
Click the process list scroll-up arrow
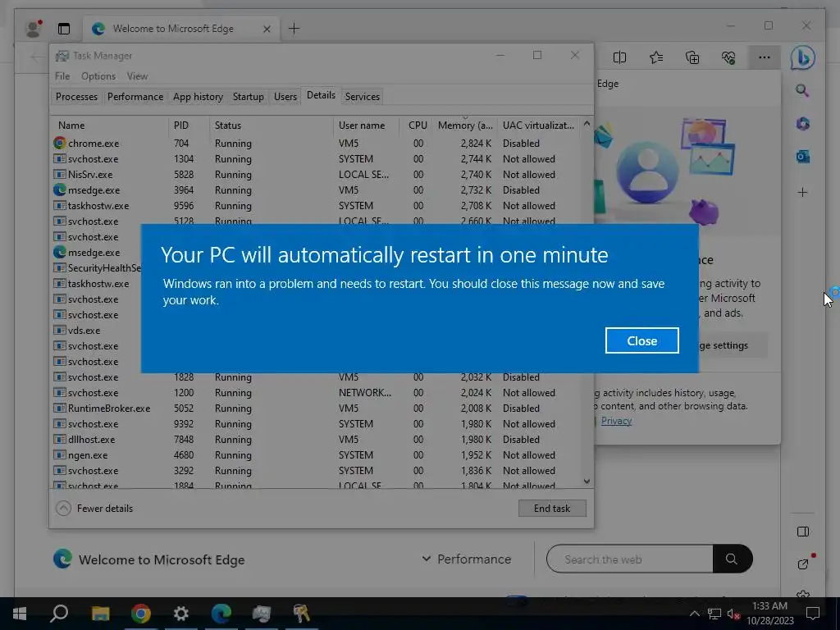click(x=587, y=124)
